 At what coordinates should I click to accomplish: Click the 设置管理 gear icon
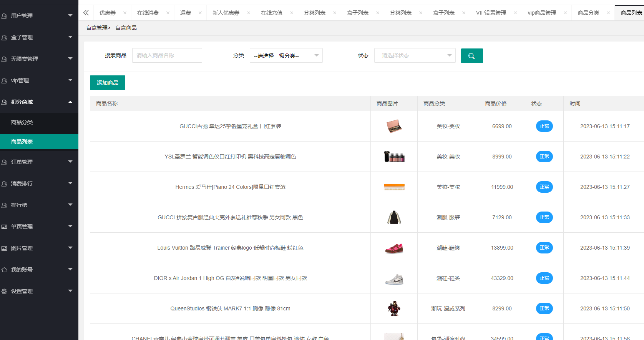pyautogui.click(x=4, y=292)
